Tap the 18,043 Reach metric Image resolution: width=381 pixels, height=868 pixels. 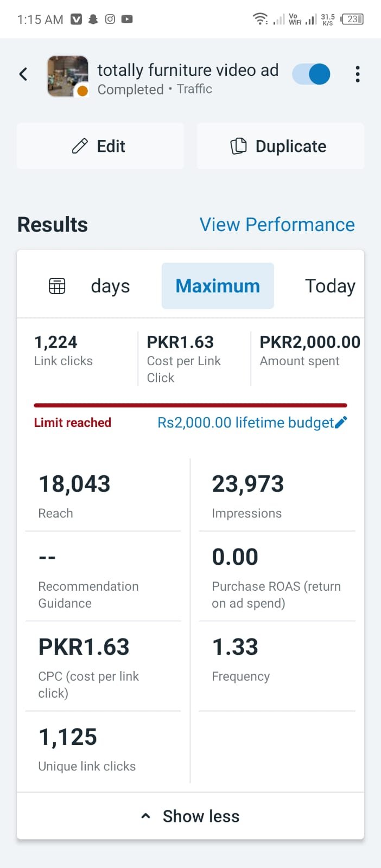click(74, 495)
